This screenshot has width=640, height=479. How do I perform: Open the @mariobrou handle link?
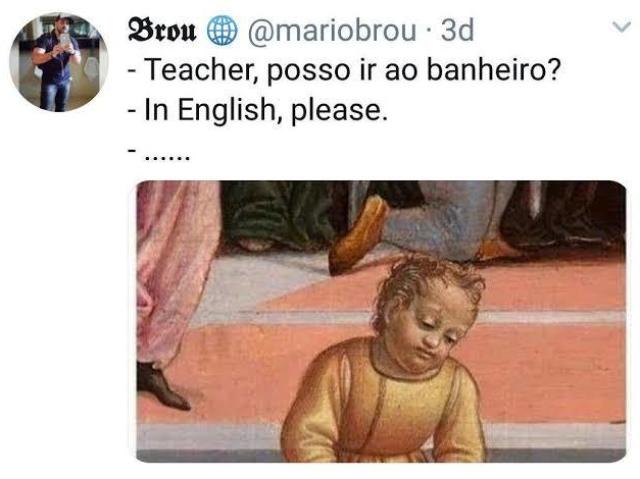(332, 31)
